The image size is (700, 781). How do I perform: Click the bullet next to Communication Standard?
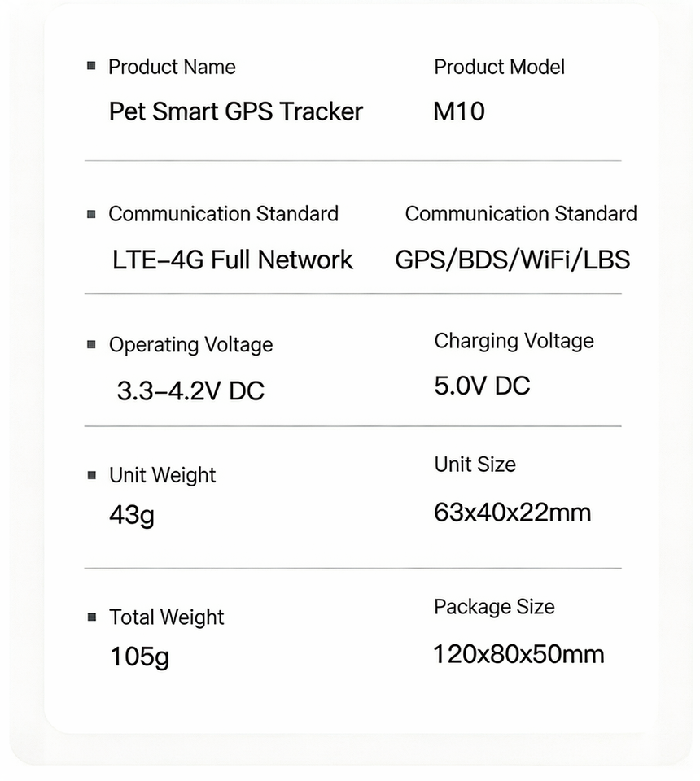(91, 214)
